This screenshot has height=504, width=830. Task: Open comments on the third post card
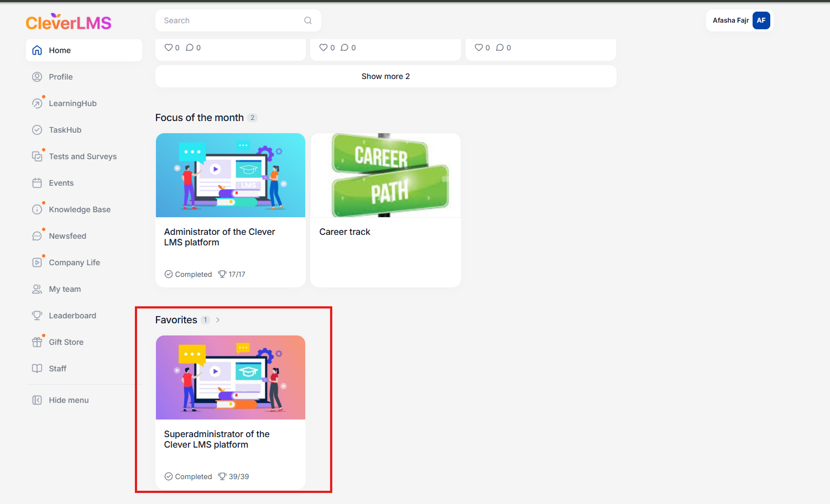coord(500,48)
